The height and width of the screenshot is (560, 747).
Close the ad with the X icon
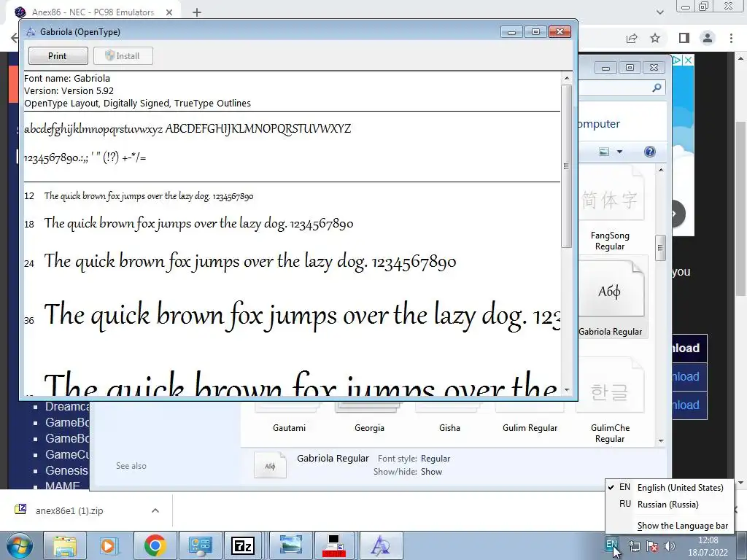688,60
